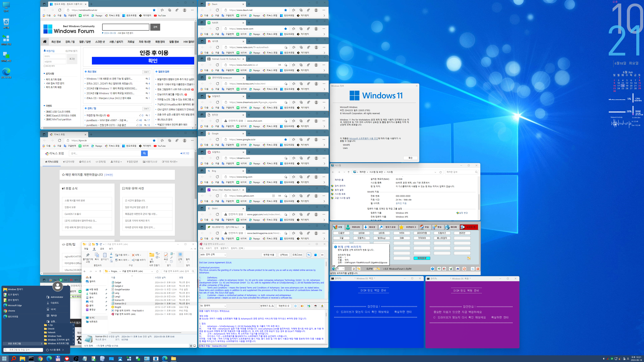Expand the 7-Zip folder in Start menu
The height and width of the screenshot is (362, 644).
click(x=59, y=325)
